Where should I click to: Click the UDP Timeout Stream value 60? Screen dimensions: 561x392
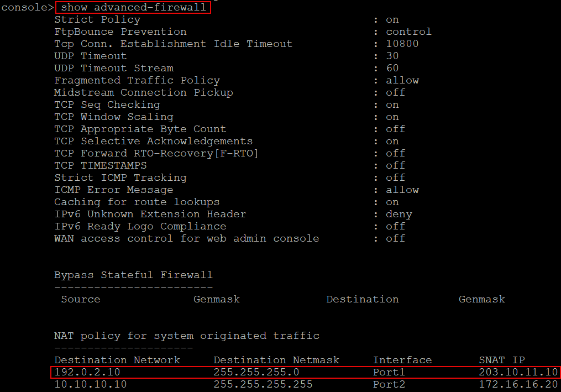(x=392, y=68)
